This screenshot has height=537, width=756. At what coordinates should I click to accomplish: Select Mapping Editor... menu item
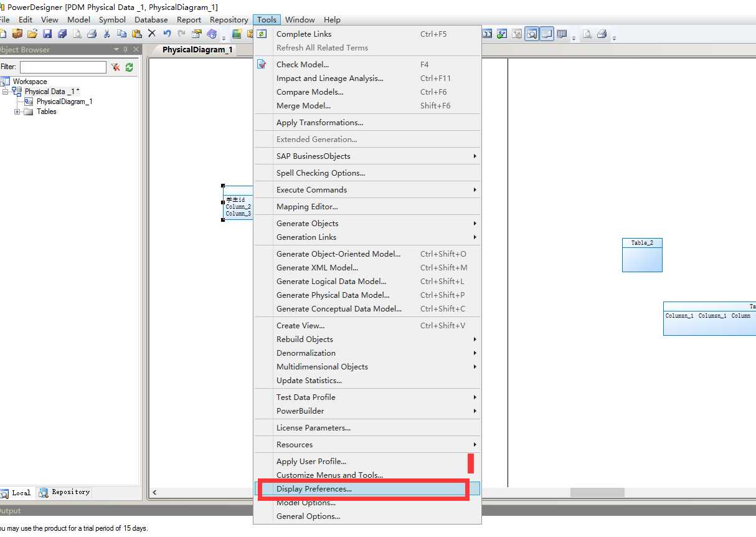(x=367, y=206)
